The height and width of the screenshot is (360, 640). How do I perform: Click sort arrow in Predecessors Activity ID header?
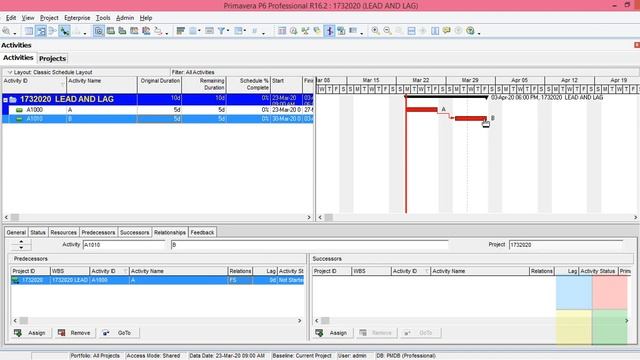coord(125,271)
